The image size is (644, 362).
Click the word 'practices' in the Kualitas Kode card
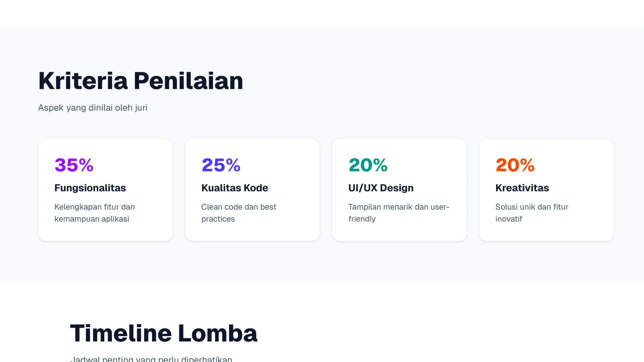pyautogui.click(x=218, y=219)
